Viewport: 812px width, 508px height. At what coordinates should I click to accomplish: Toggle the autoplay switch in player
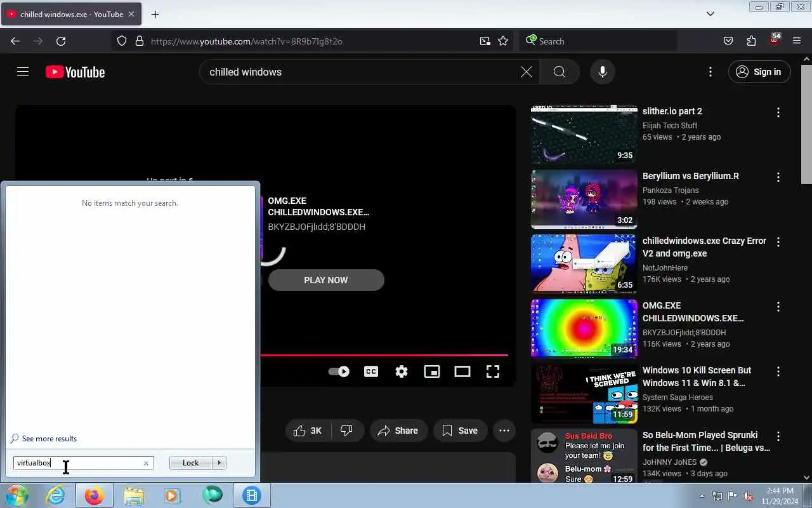click(x=339, y=371)
